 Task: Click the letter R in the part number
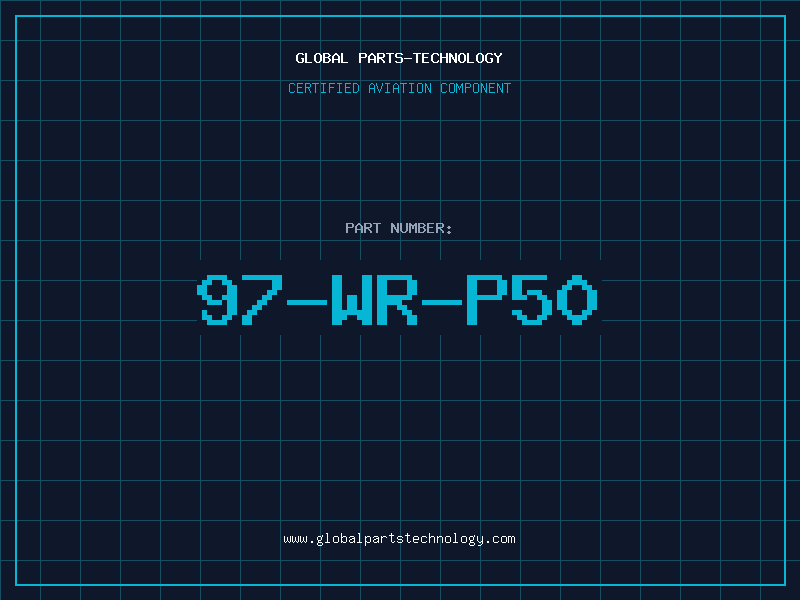point(399,300)
